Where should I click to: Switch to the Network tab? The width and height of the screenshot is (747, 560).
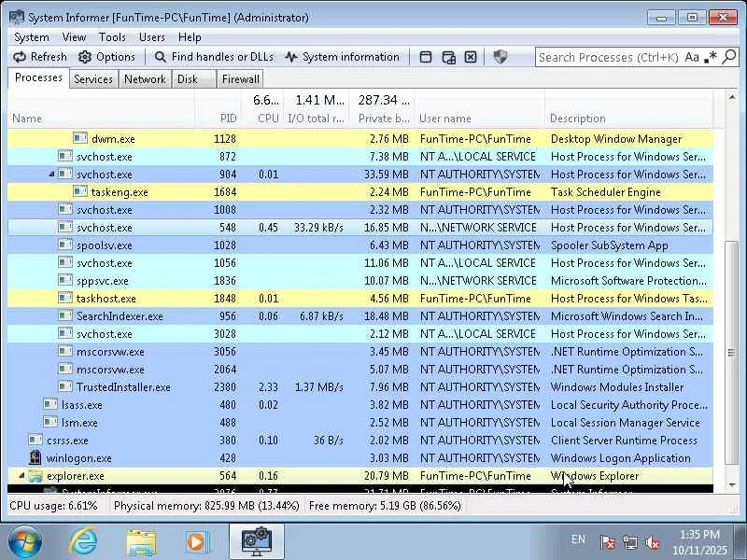coord(145,79)
